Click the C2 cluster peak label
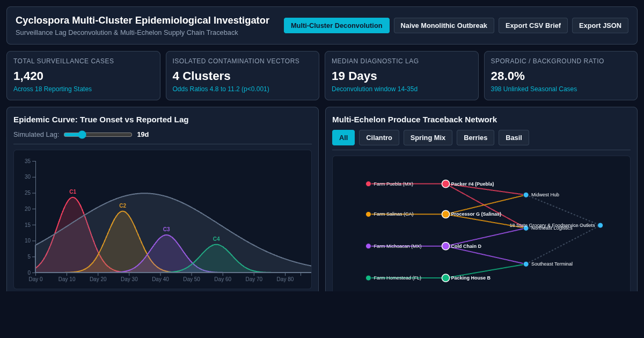 [x=123, y=206]
